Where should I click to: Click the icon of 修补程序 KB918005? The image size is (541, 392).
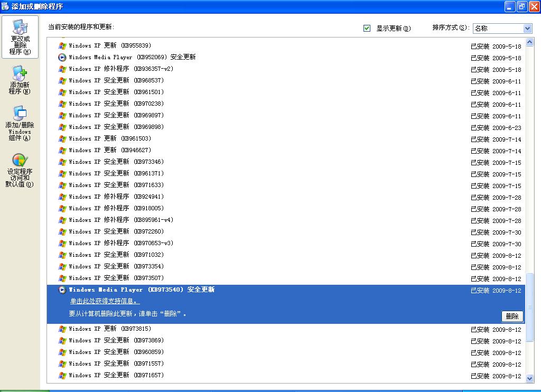click(62, 209)
